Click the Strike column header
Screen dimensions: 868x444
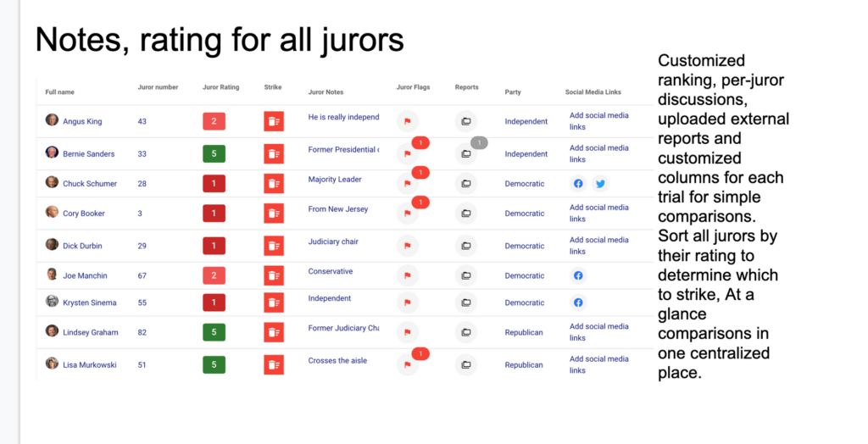(273, 87)
